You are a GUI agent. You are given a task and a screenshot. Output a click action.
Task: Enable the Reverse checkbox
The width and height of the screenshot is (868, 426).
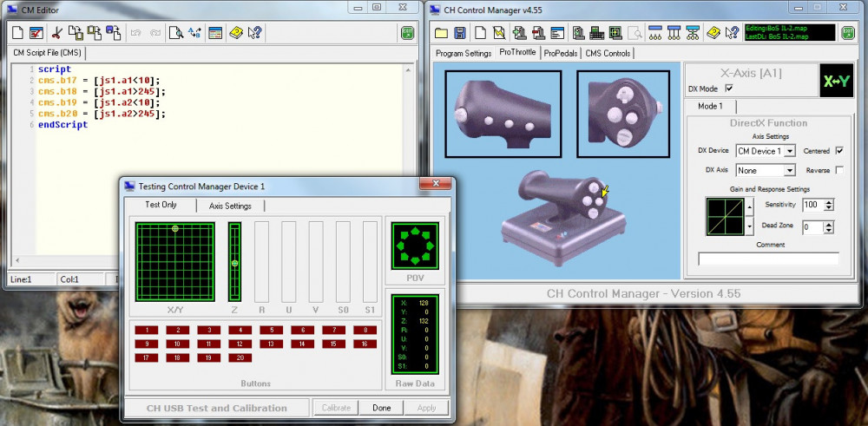pyautogui.click(x=838, y=170)
